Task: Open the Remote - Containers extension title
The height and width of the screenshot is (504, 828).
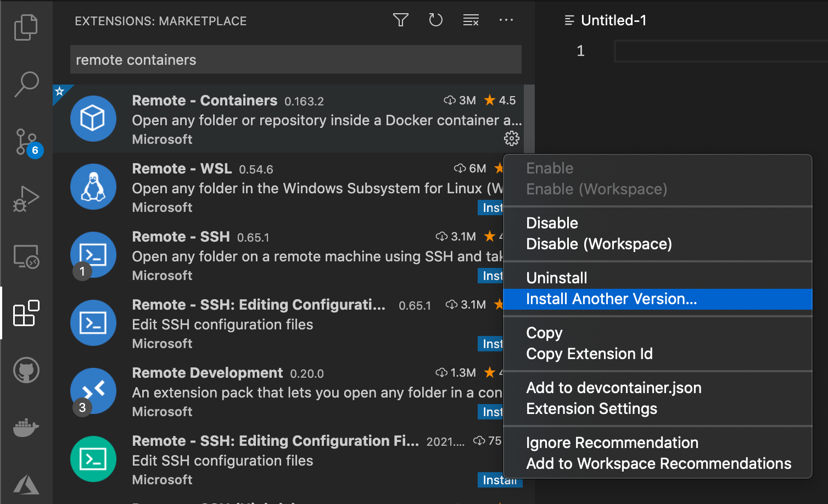Action: 205,100
